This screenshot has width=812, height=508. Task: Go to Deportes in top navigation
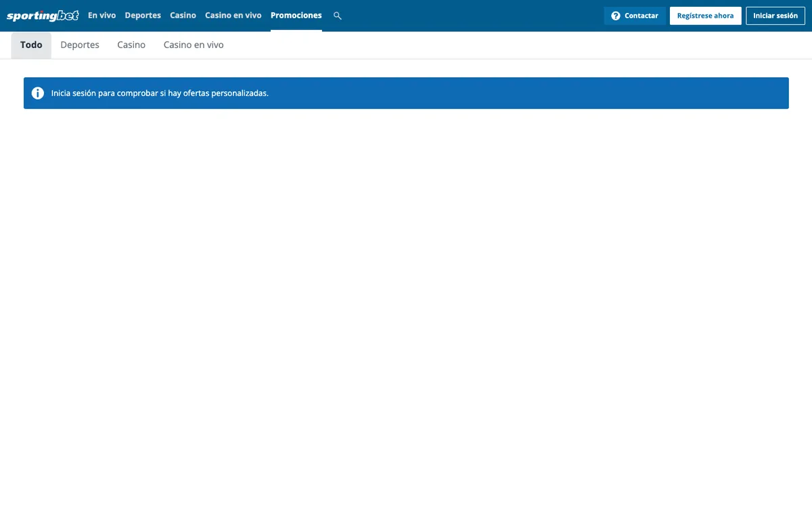tap(143, 16)
